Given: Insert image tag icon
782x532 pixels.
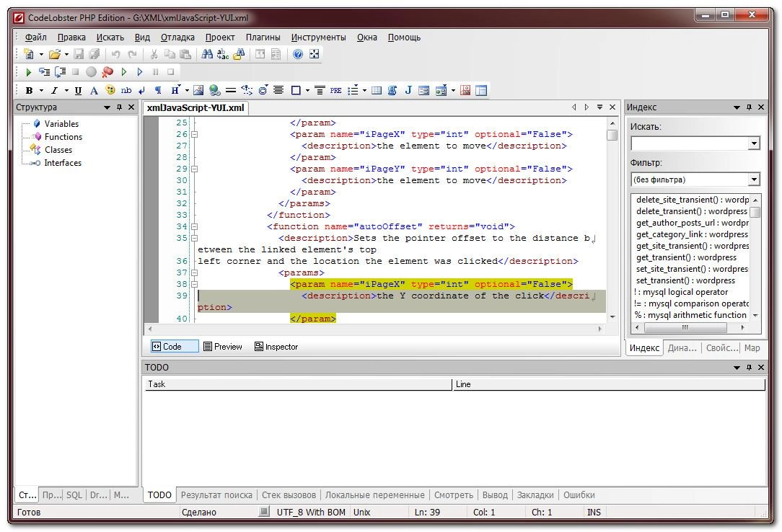Looking at the screenshot, I should pyautogui.click(x=198, y=90).
